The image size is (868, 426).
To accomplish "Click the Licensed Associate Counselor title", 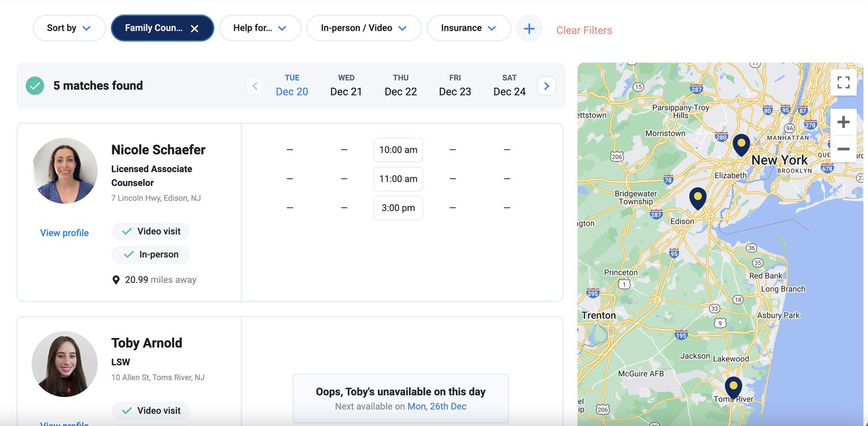I will (x=152, y=175).
